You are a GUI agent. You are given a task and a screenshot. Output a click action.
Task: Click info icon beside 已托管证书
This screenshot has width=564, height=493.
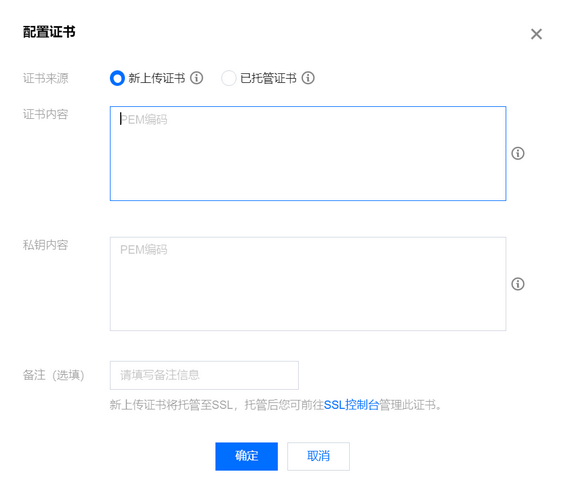click(308, 78)
